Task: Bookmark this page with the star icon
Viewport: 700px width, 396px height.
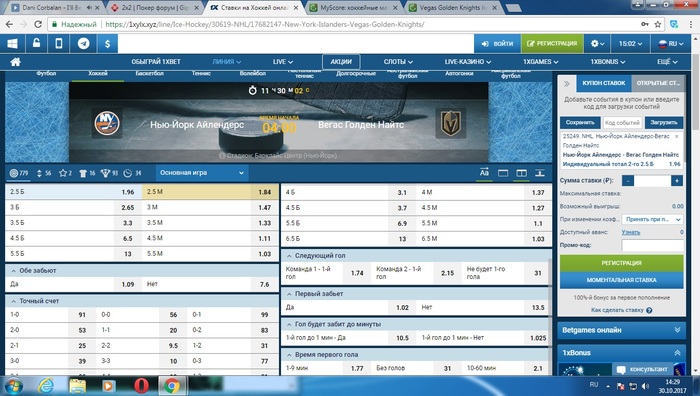Action: coord(658,25)
